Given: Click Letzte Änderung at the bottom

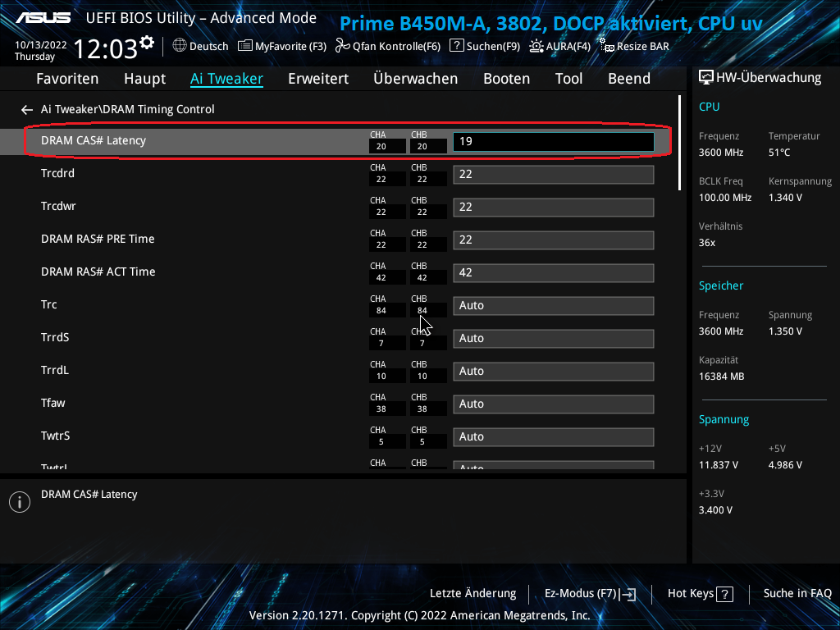Looking at the screenshot, I should point(473,594).
